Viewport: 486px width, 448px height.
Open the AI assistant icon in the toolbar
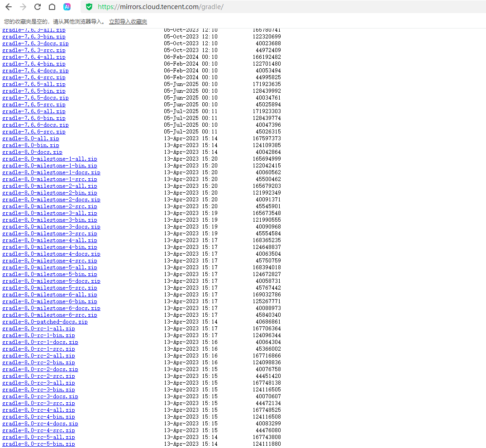tap(67, 7)
